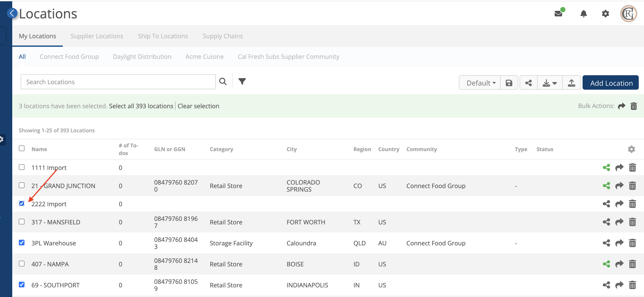Open the notifications bell
Image resolution: width=644 pixels, height=297 pixels.
coord(583,14)
